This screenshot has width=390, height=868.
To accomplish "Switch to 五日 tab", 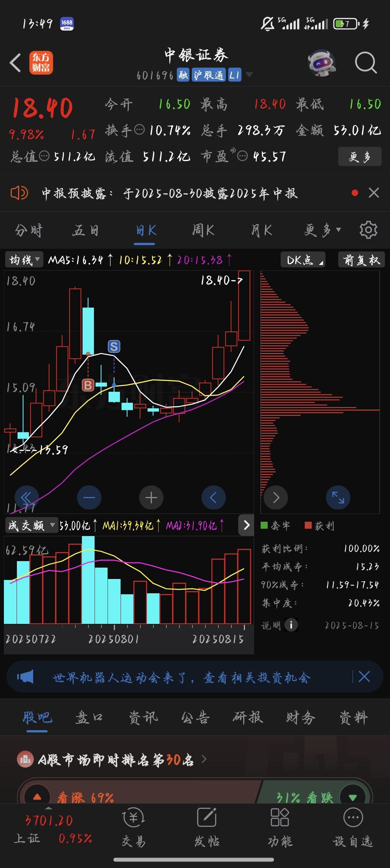I will (85, 230).
